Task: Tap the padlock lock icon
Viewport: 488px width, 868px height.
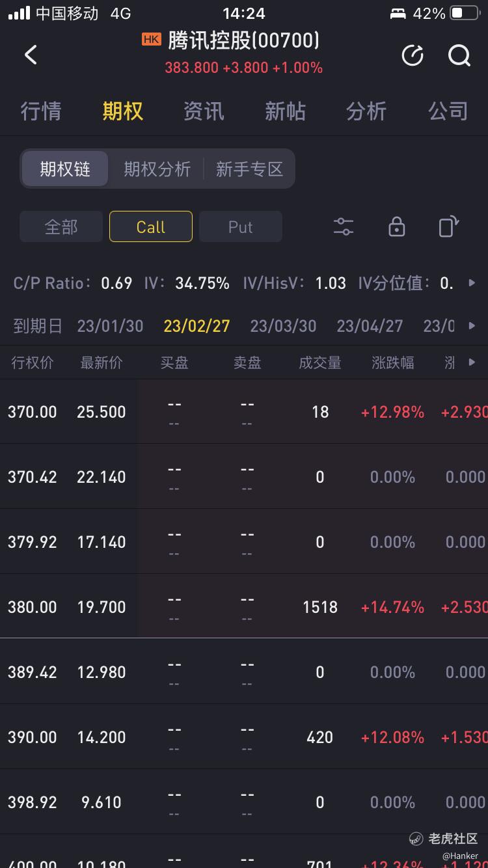Action: point(396,226)
